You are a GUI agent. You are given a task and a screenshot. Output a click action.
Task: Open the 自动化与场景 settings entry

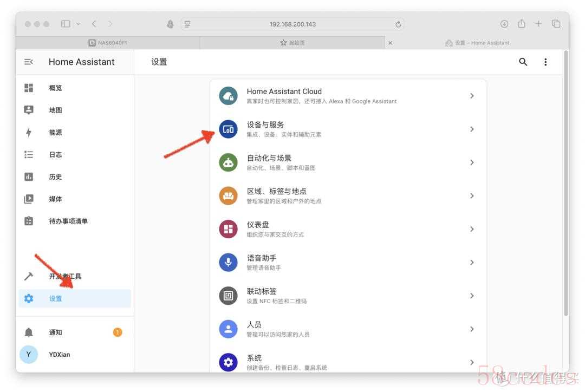click(348, 162)
